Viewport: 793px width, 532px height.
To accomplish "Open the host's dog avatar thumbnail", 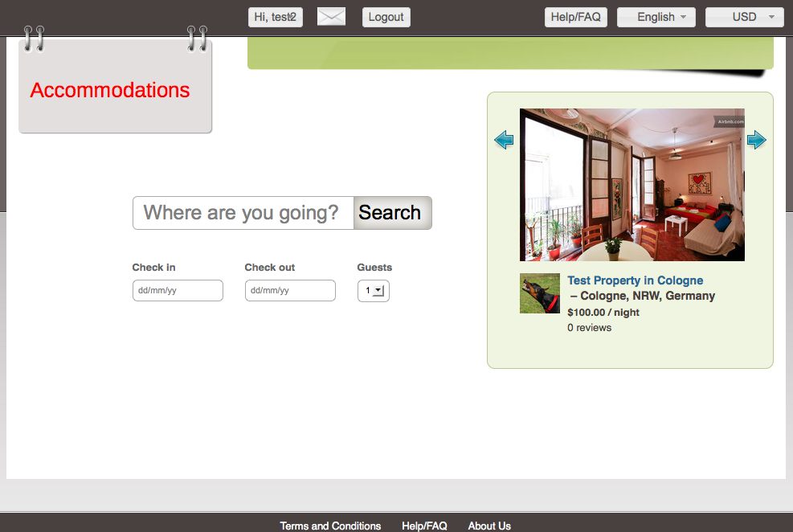I will tap(540, 293).
